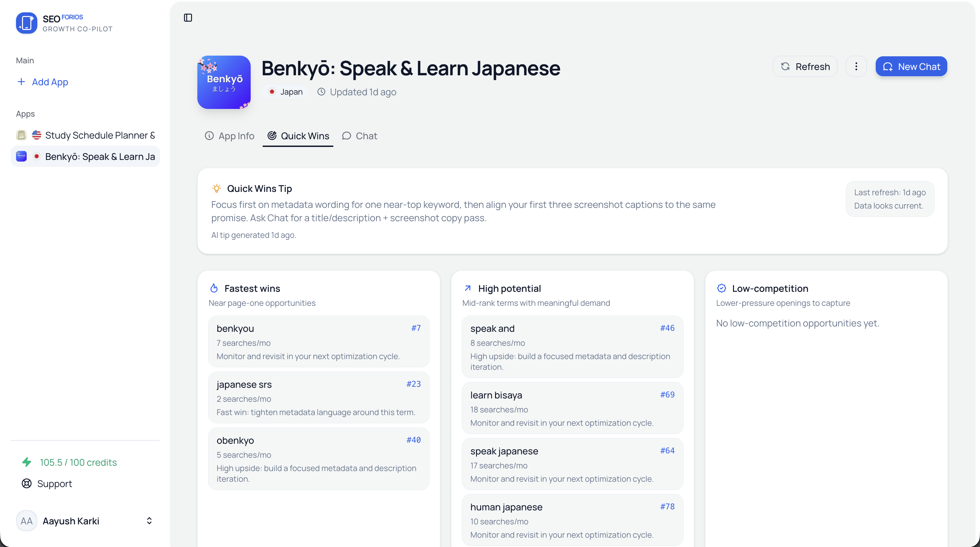Viewport: 980px width, 547px height.
Task: Open Study Schedule Planner app entry
Action: pos(85,135)
